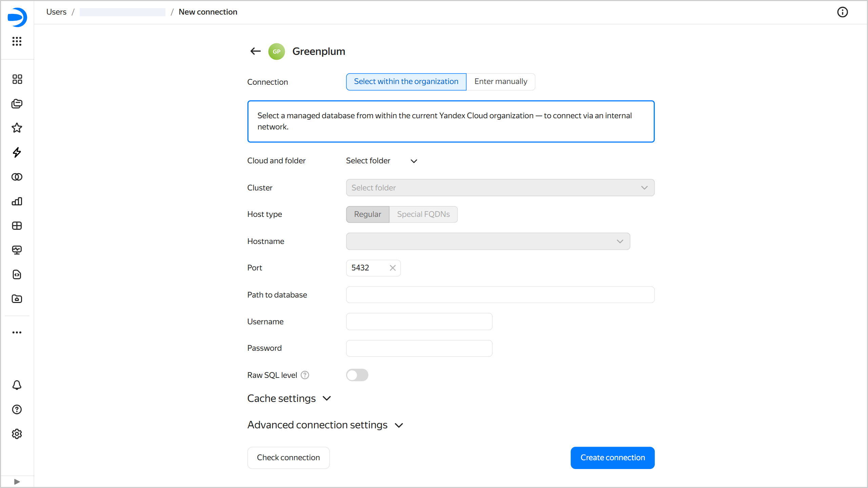This screenshot has width=868, height=488.
Task: Click the Raw SQL level label
Action: coord(272,375)
